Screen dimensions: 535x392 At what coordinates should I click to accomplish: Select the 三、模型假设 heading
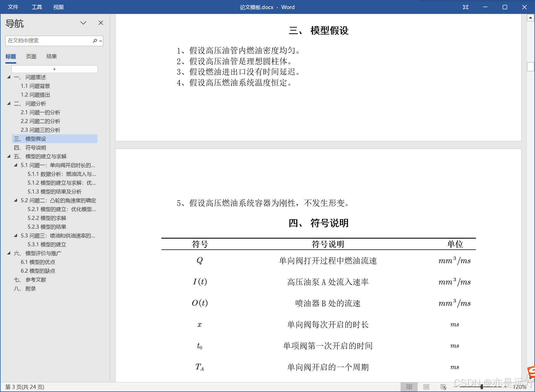click(55, 139)
